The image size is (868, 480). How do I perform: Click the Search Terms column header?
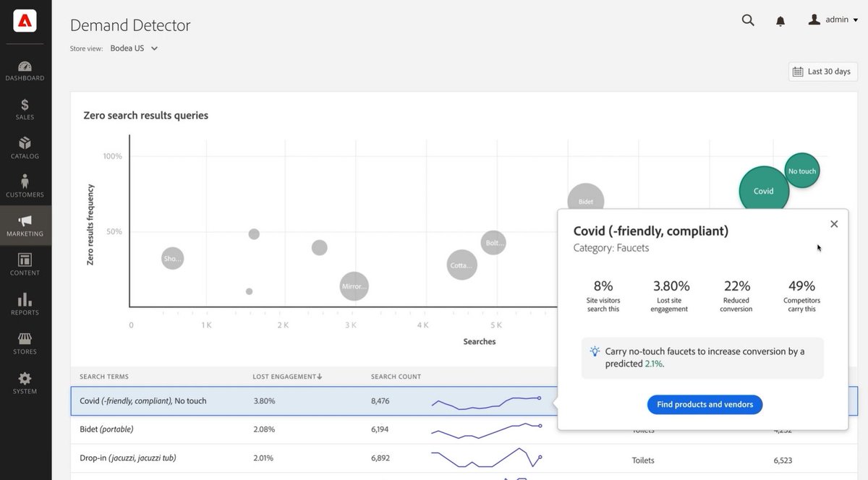[x=104, y=377]
